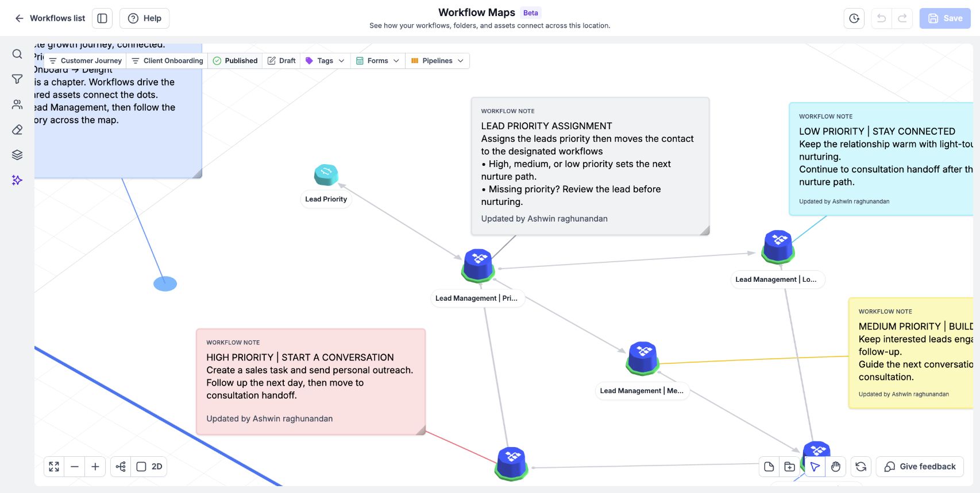Screen dimensions: 980x493
Task: Click the add folder icon in bottom toolbar
Action: [x=790, y=467]
